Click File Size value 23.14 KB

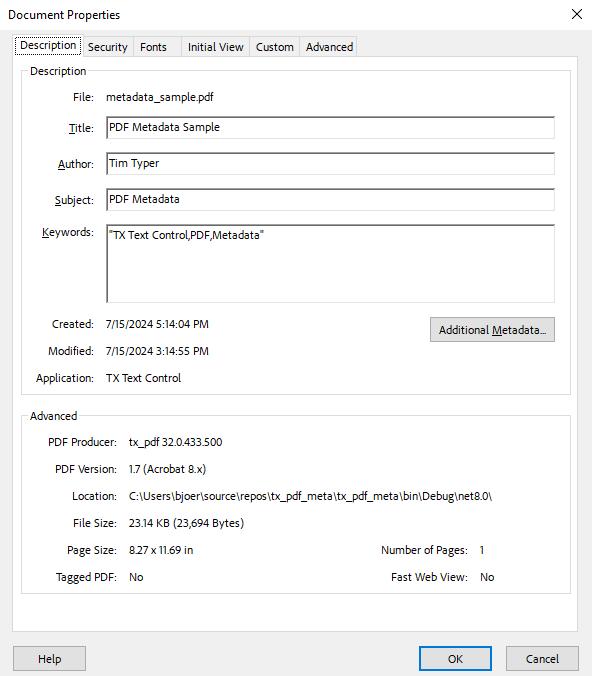(x=186, y=523)
